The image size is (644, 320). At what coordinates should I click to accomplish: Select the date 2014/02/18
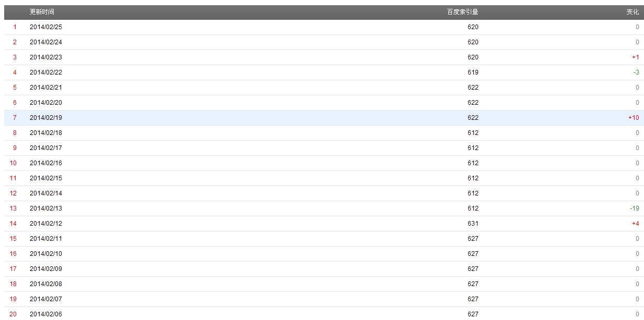click(46, 133)
